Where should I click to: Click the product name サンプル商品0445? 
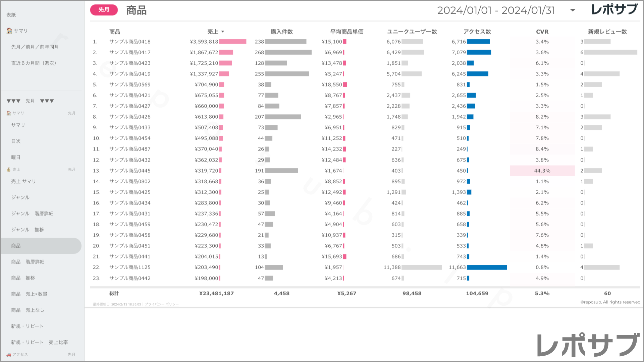click(x=130, y=171)
